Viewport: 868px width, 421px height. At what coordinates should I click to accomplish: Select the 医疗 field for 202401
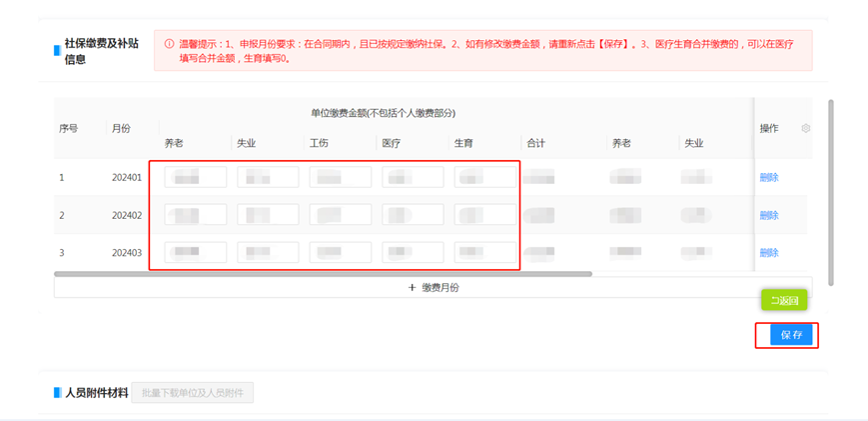(413, 178)
